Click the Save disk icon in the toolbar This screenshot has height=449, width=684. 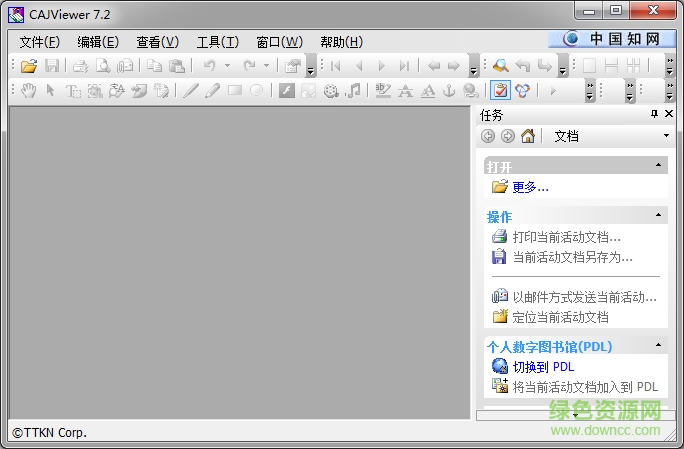click(52, 66)
